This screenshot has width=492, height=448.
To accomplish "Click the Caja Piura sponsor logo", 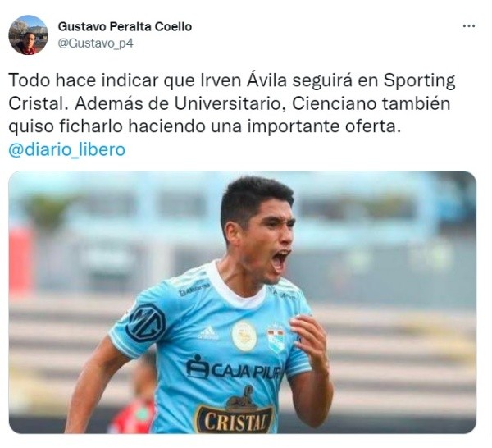I will [234, 368].
